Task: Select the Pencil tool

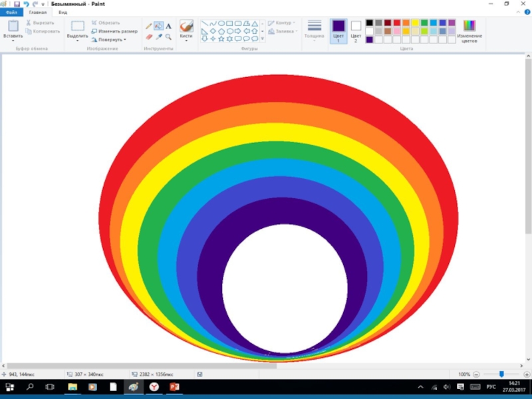Action: coord(149,26)
